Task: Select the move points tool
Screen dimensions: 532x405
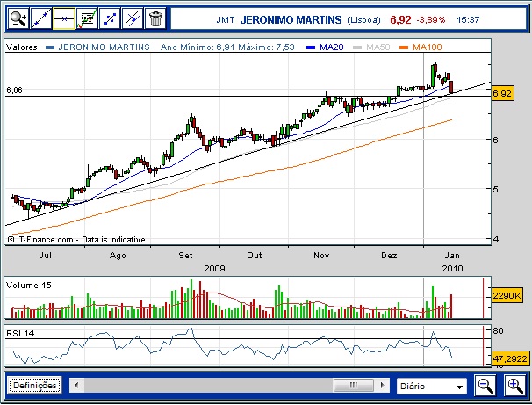Action: pyautogui.click(x=110, y=18)
